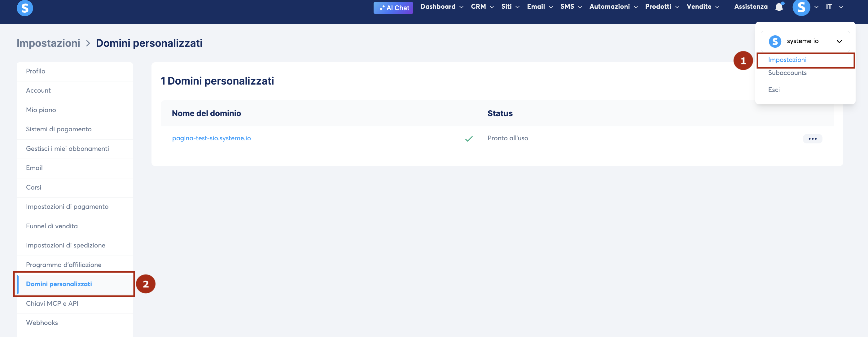Open the notifications bell icon
This screenshot has width=868, height=337.
click(779, 7)
